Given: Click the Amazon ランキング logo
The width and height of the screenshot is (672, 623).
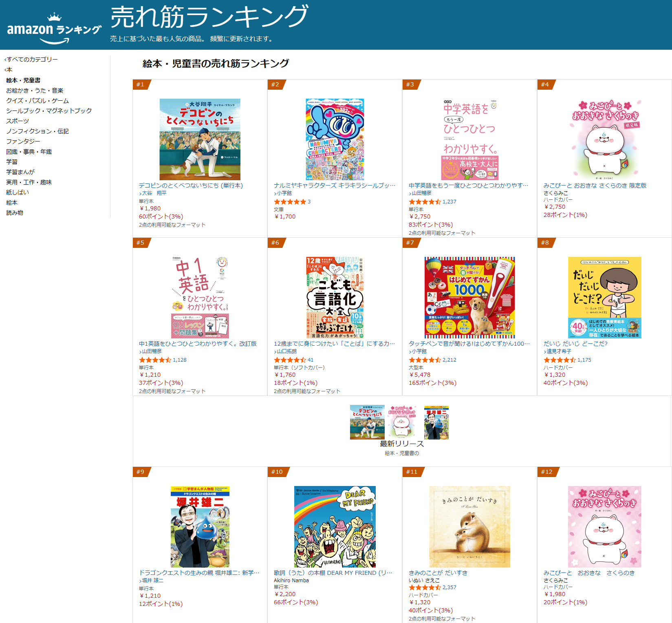Looking at the screenshot, I should coord(54,30).
